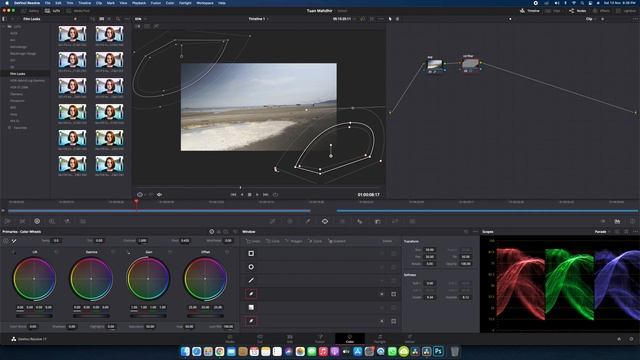Image resolution: width=640 pixels, height=360 pixels.
Task: Click the Delete button in Window palette
Action: coord(387,241)
